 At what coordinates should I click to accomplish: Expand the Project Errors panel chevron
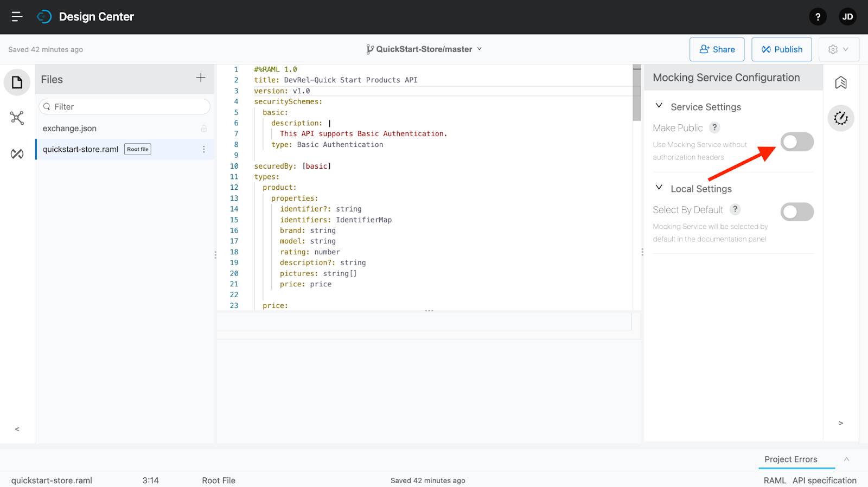[x=846, y=459]
